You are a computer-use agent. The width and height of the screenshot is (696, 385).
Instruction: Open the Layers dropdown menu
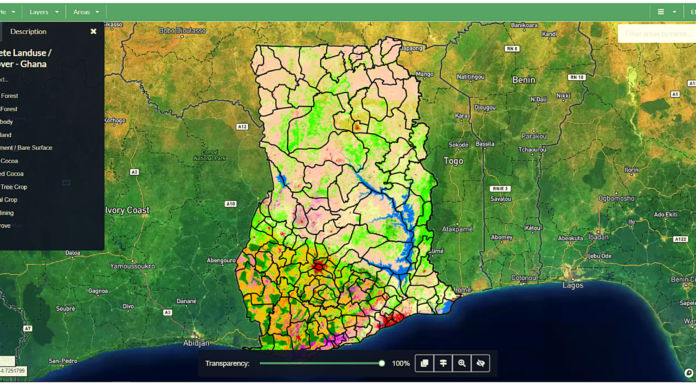coord(44,12)
